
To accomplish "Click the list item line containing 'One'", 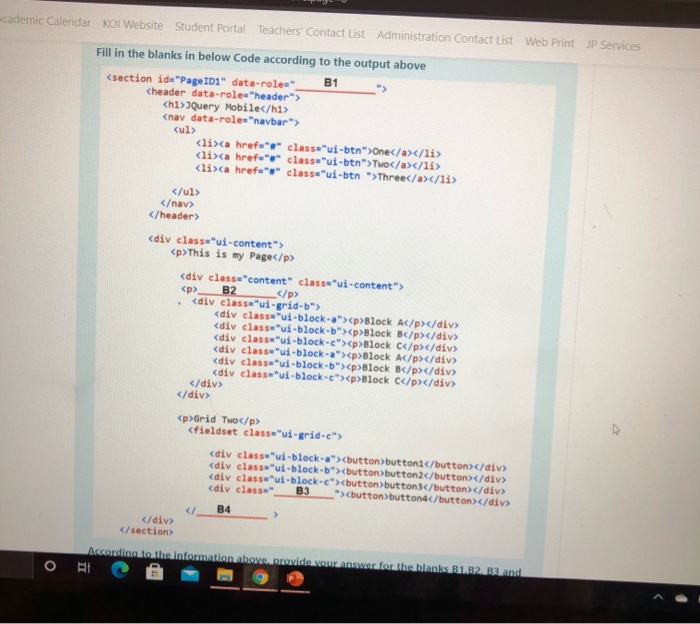I will point(318,149).
